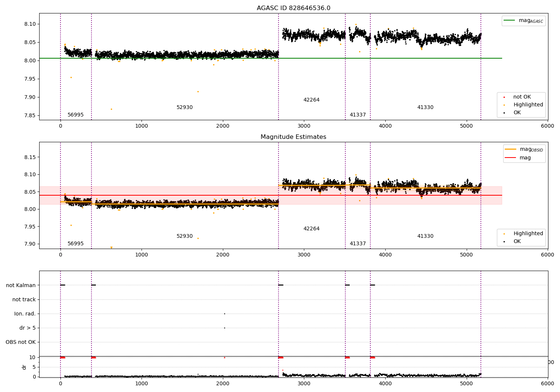The height and width of the screenshot is (392, 560).
Task: Click obsid label 41330 in the AGASC ID plot
Action: 425,108
